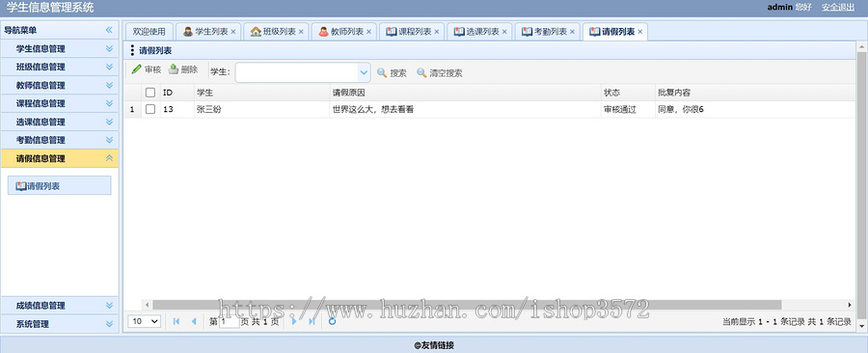Close the 请假列表 tab
This screenshot has width=868, height=353.
coord(640,32)
